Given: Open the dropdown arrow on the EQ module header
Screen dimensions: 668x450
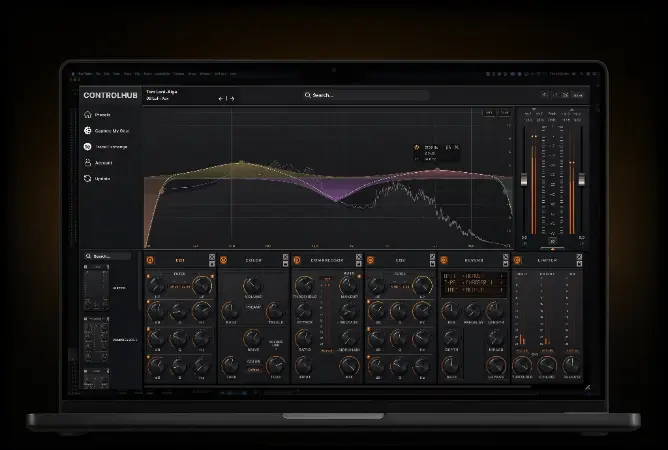Looking at the screenshot, I should coord(212,263).
